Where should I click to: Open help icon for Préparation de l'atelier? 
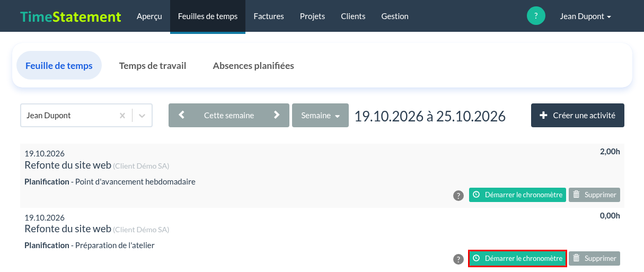click(x=458, y=259)
